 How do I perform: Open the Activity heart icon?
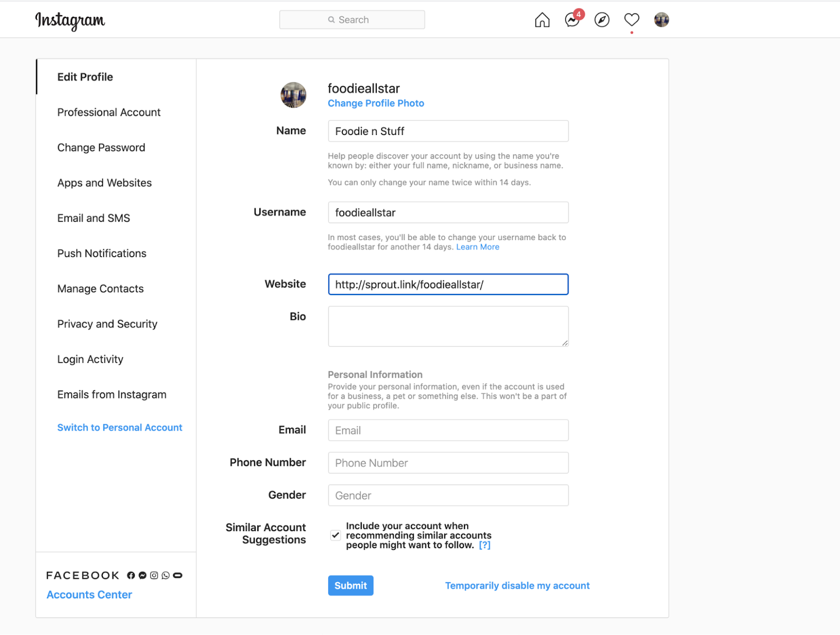point(632,20)
